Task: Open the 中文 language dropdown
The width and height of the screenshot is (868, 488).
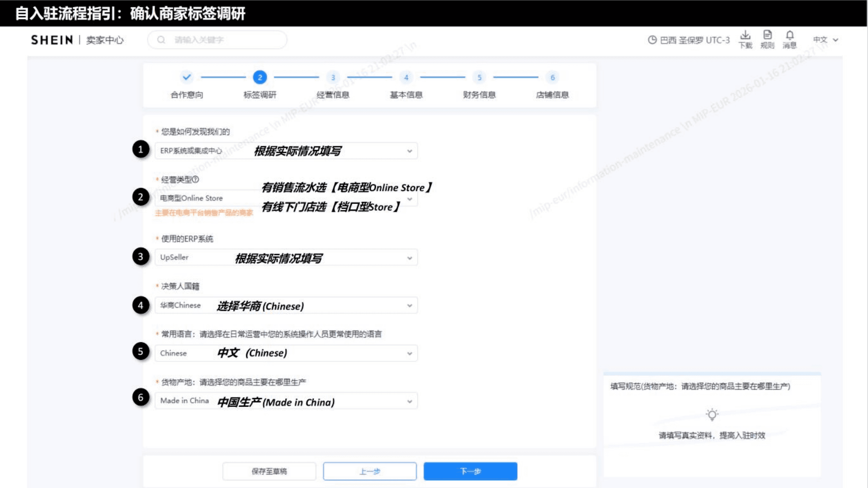Action: pyautogui.click(x=826, y=40)
